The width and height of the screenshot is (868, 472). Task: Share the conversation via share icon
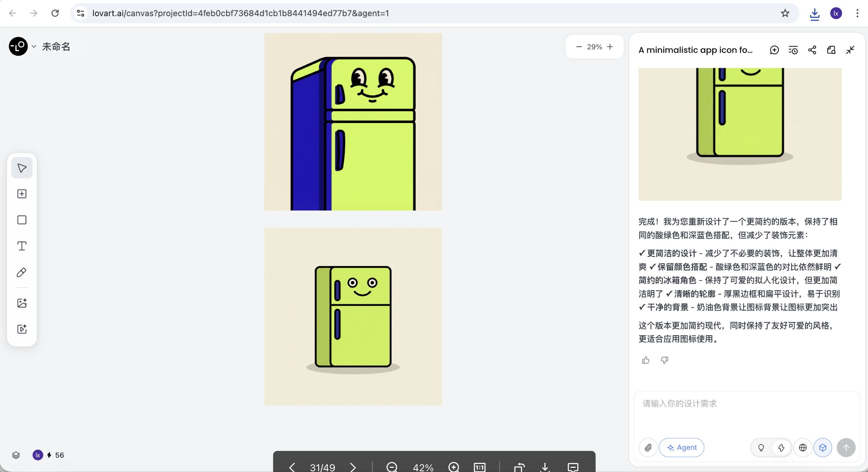tap(812, 50)
